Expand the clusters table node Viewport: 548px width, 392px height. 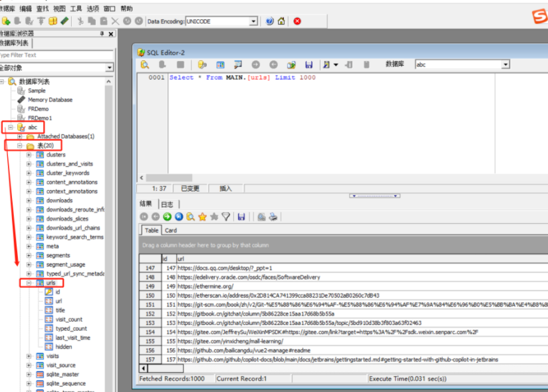29,155
